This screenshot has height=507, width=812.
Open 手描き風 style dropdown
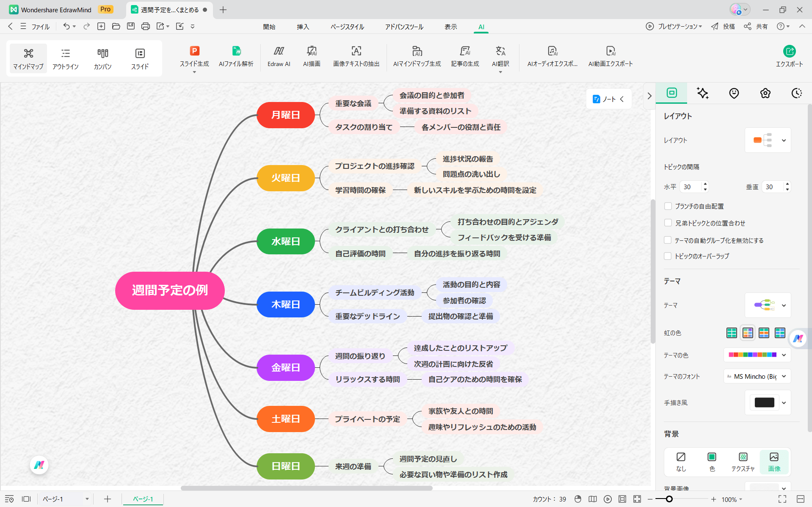(784, 402)
